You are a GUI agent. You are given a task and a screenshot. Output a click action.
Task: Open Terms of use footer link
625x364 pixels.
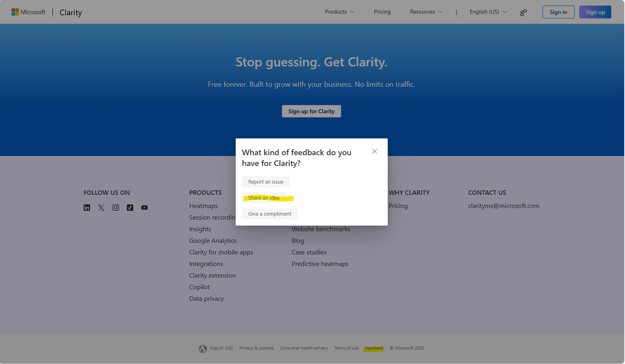click(347, 348)
